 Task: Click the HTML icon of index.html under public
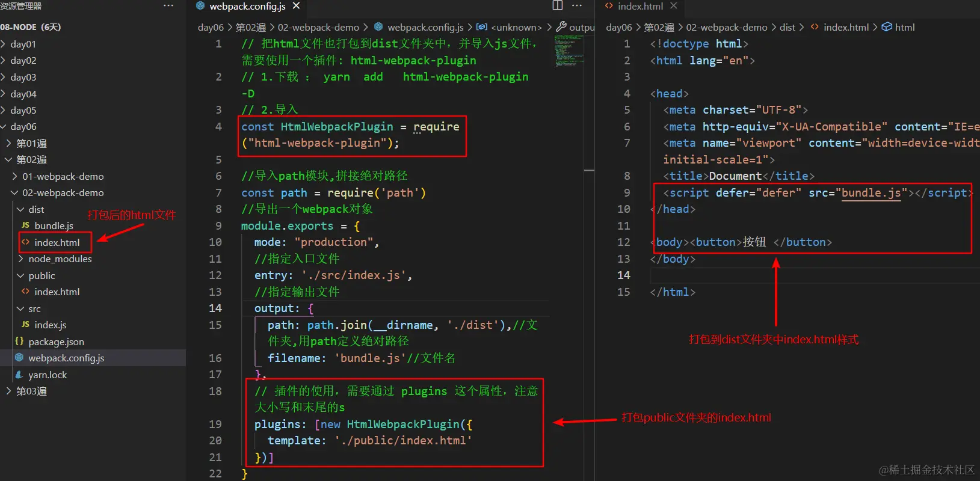(25, 292)
